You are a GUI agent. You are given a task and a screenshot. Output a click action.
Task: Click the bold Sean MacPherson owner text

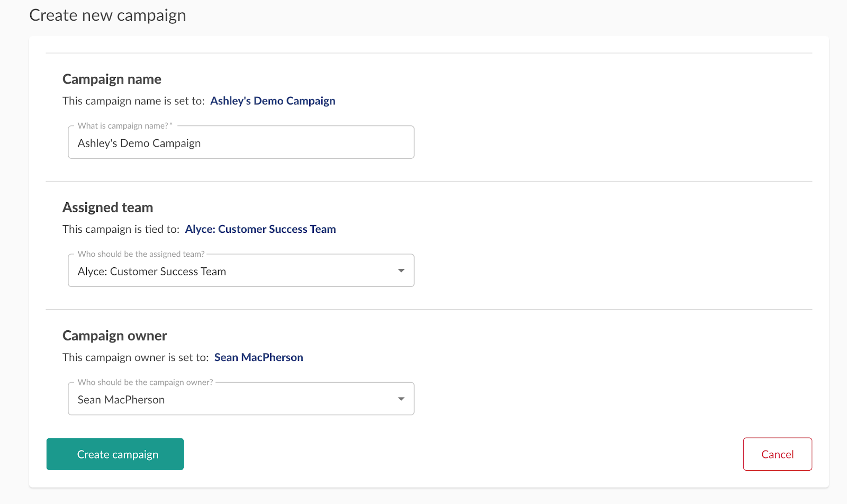coord(258,357)
